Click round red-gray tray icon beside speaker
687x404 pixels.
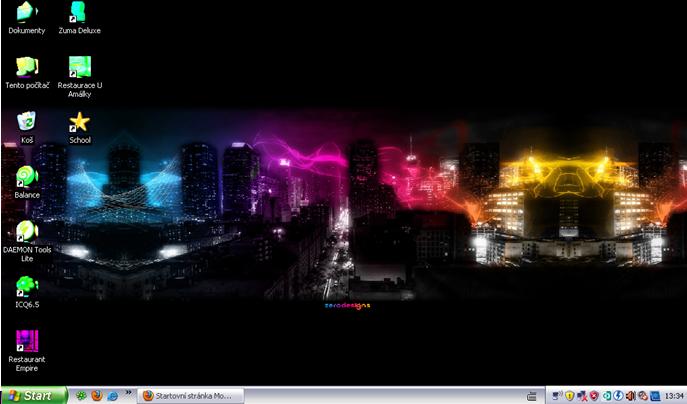click(x=643, y=396)
